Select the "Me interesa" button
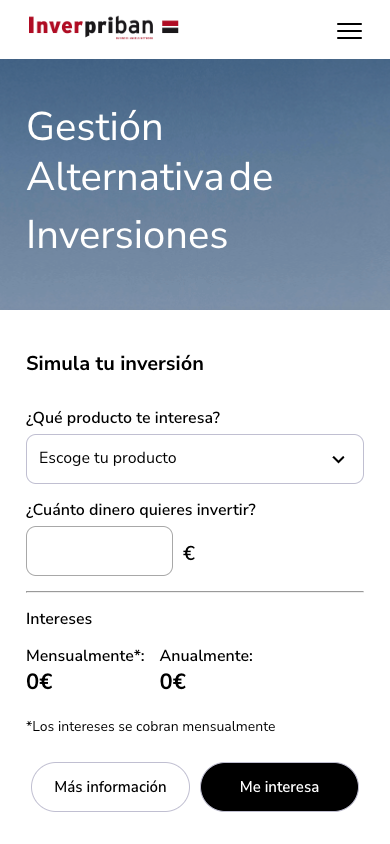The image size is (390, 844). [279, 787]
